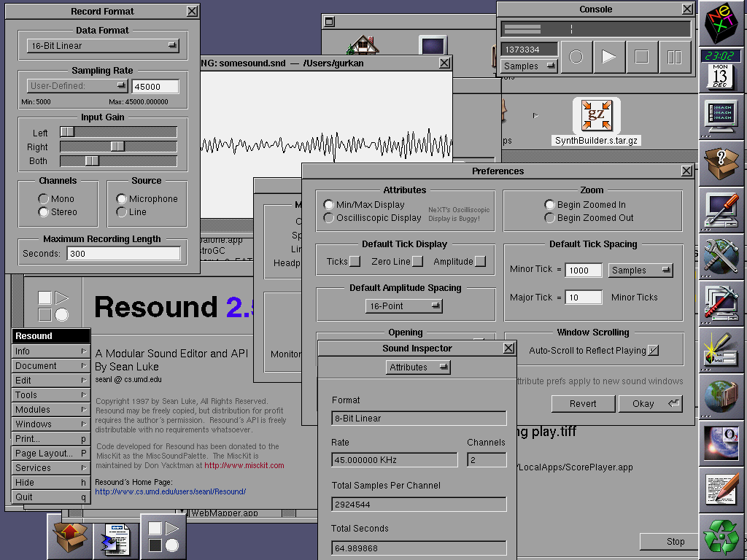Open the monitor with red tool dock icon
Viewport: 747px width, 560px height.
click(x=721, y=303)
